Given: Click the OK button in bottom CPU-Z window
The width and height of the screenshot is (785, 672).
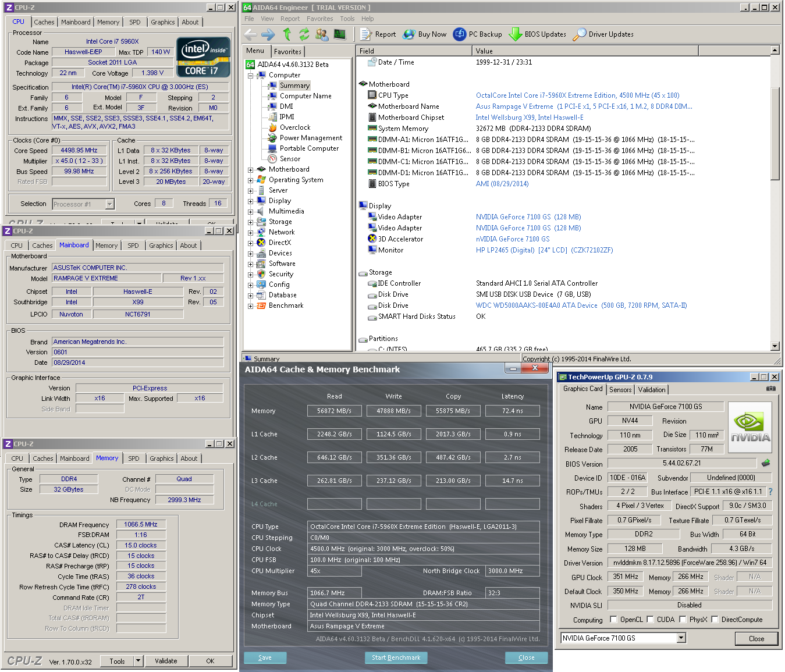Looking at the screenshot, I should pyautogui.click(x=210, y=661).
